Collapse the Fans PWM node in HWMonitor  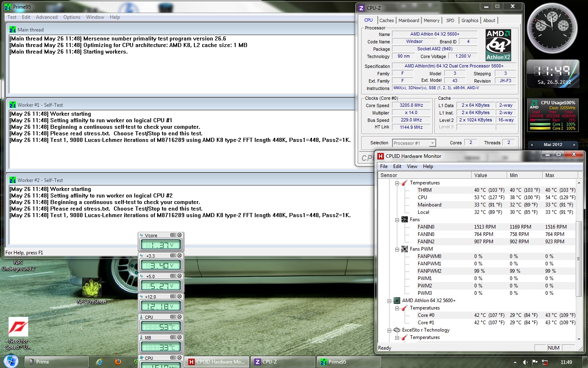(x=397, y=249)
